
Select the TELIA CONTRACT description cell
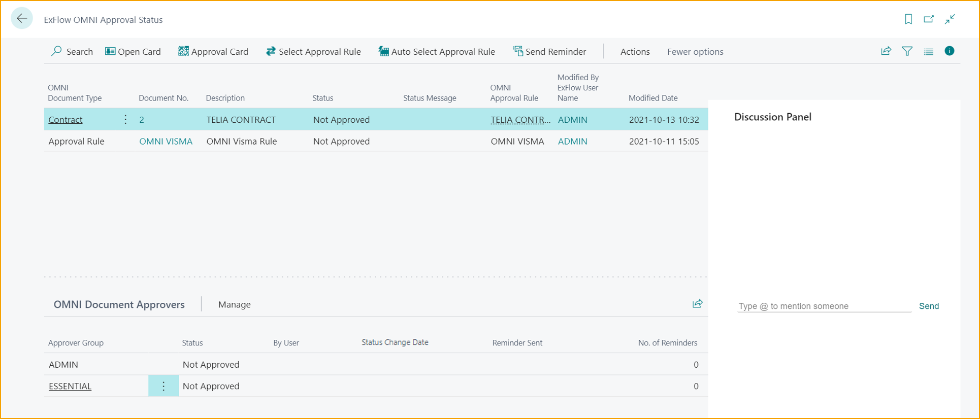pos(241,120)
